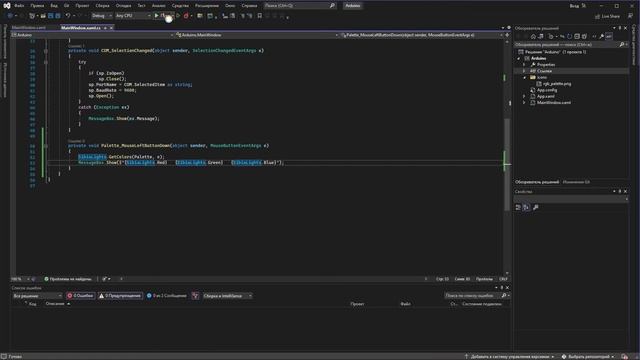Close the MainWindow.xaml.cs tab
Screen dimensions: 640x360
[x=111, y=28]
